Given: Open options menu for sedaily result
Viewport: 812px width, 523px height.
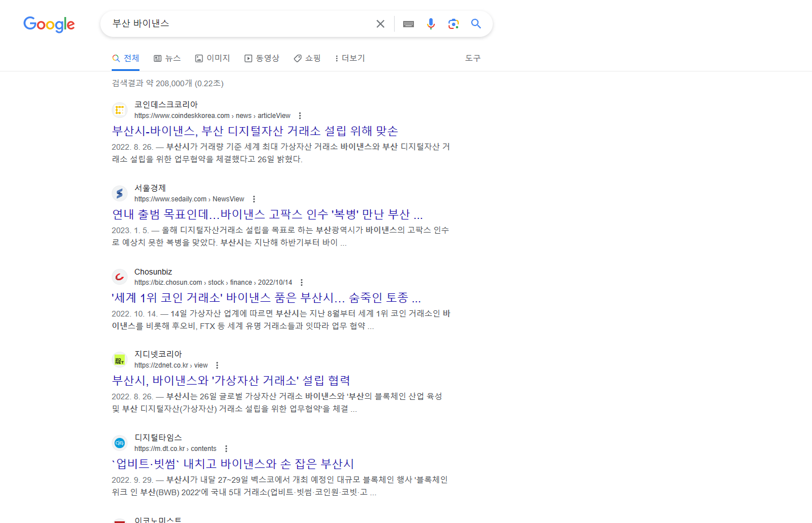Looking at the screenshot, I should (x=254, y=199).
